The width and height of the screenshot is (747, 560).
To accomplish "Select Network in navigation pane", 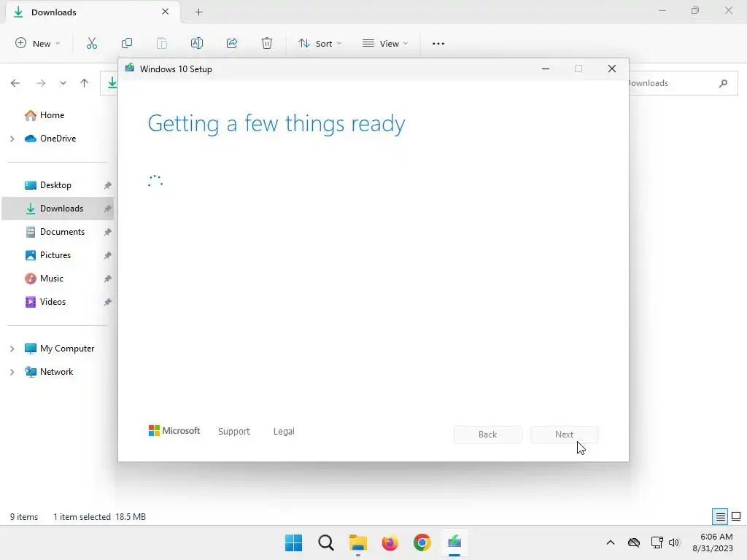I will click(56, 372).
